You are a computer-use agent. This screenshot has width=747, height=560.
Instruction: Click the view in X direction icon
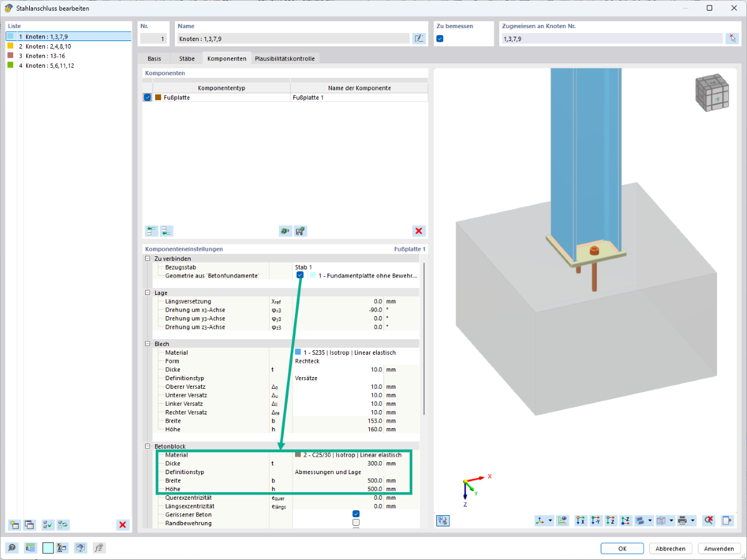(x=581, y=520)
